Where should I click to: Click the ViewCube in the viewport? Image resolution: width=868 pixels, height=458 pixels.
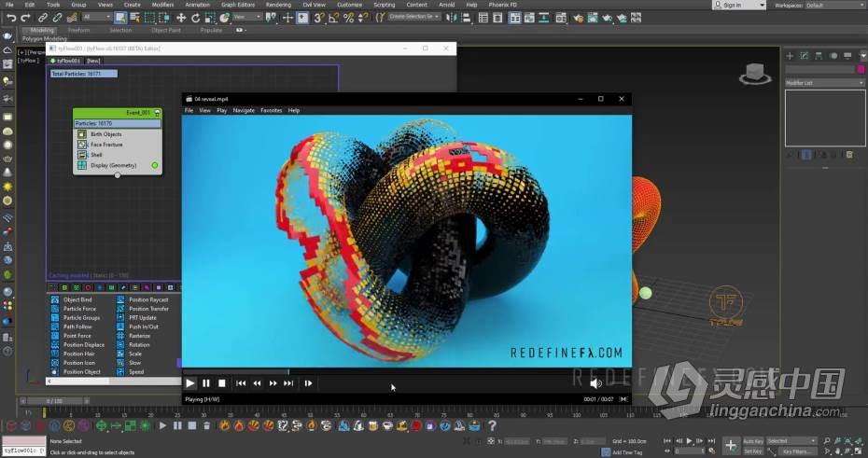pyautogui.click(x=755, y=74)
